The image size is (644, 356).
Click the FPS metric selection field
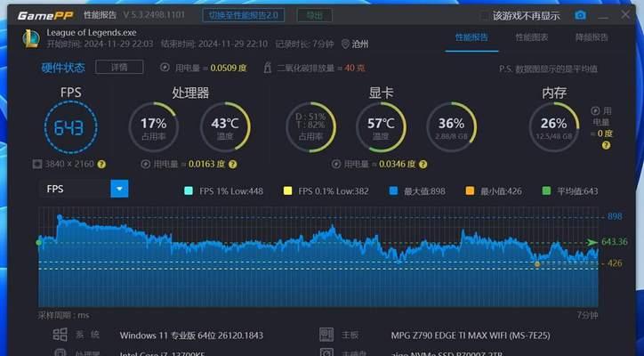75,189
